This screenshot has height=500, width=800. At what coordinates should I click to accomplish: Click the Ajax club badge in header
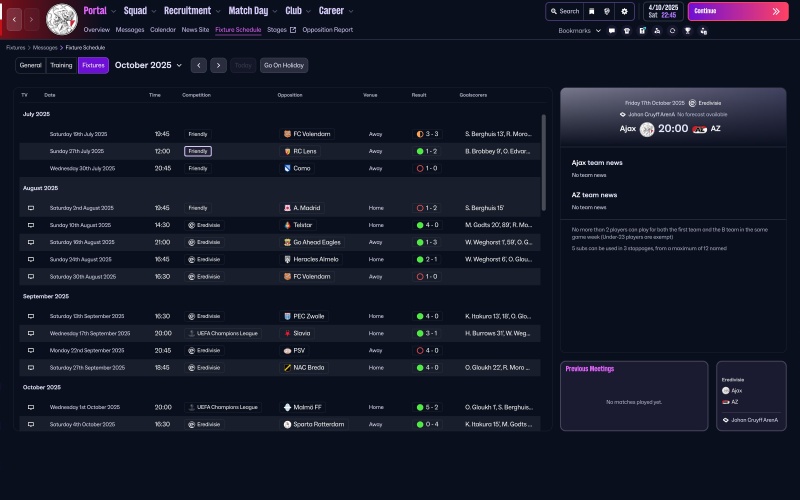pos(62,19)
